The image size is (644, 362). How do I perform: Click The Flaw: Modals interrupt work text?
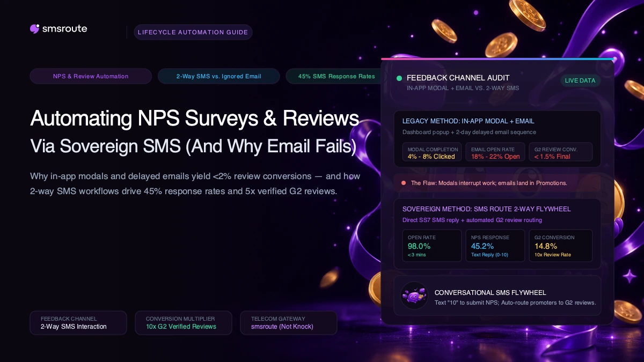[489, 183]
